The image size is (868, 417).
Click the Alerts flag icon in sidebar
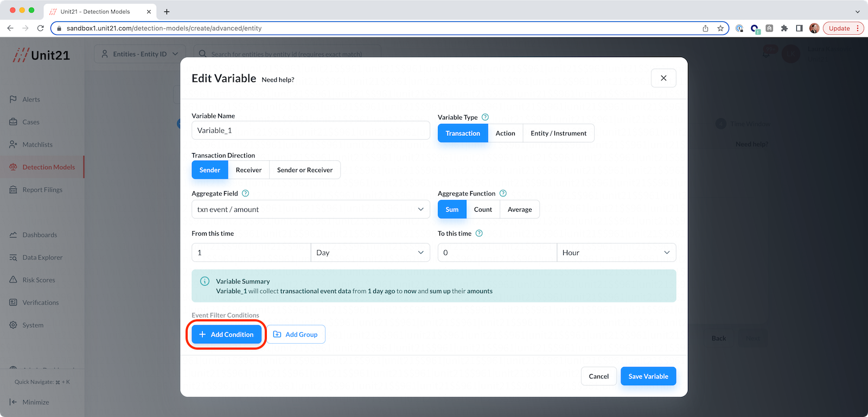coord(13,99)
